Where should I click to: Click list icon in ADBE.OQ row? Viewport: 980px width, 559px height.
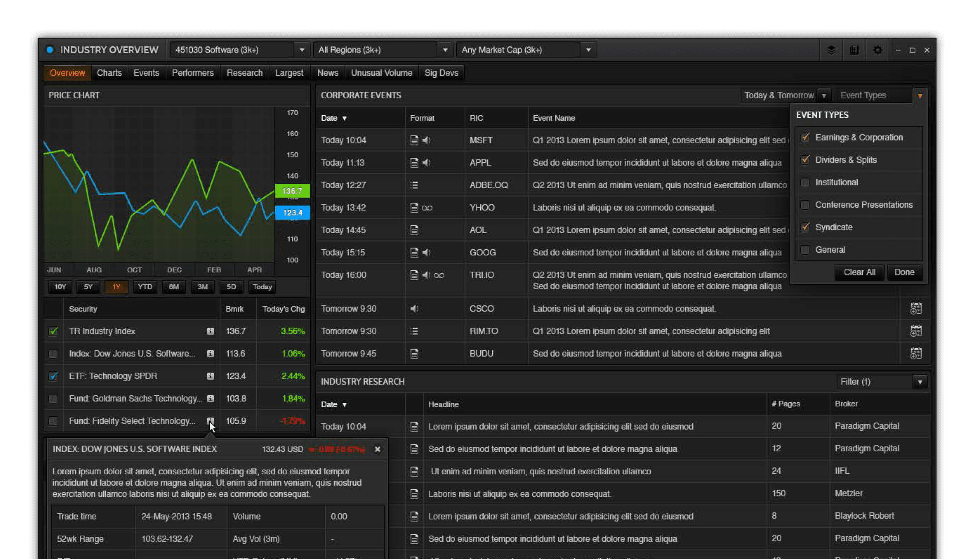(414, 185)
